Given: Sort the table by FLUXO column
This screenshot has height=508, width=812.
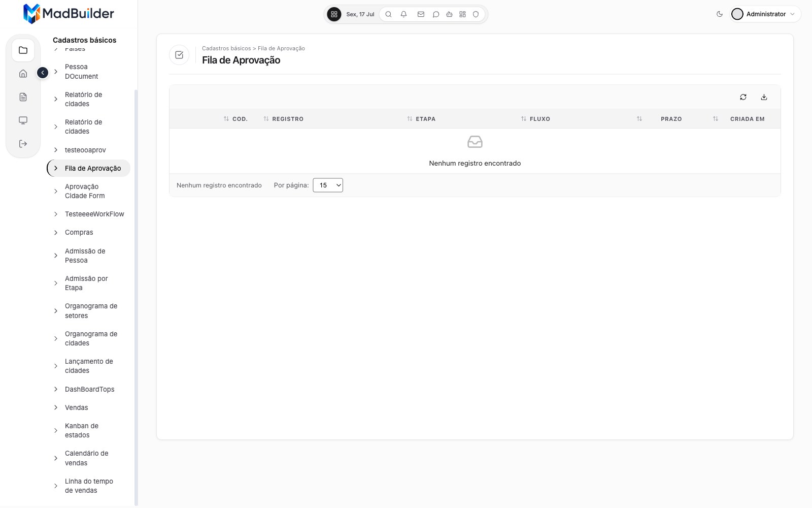Looking at the screenshot, I should click(x=535, y=119).
